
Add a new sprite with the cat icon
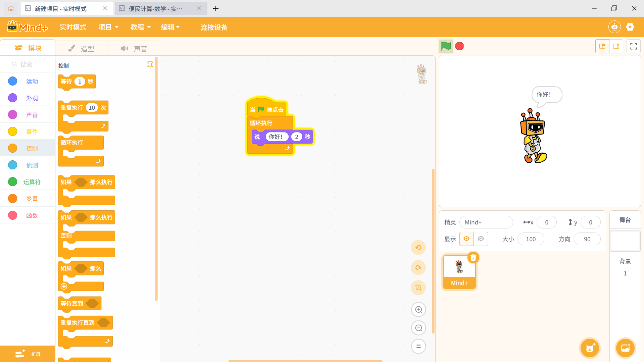590,348
